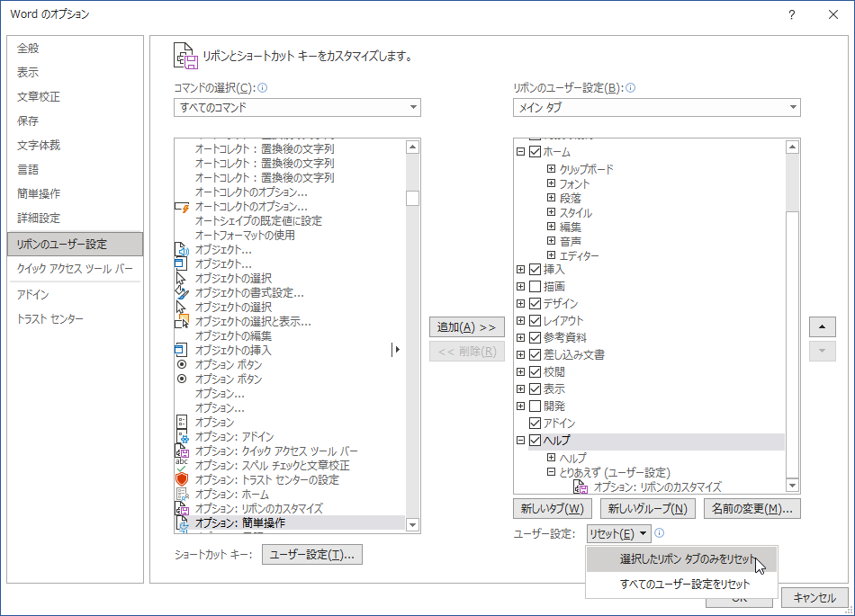Select the 段落 group in tree
This screenshot has height=616, width=855.
tap(571, 198)
